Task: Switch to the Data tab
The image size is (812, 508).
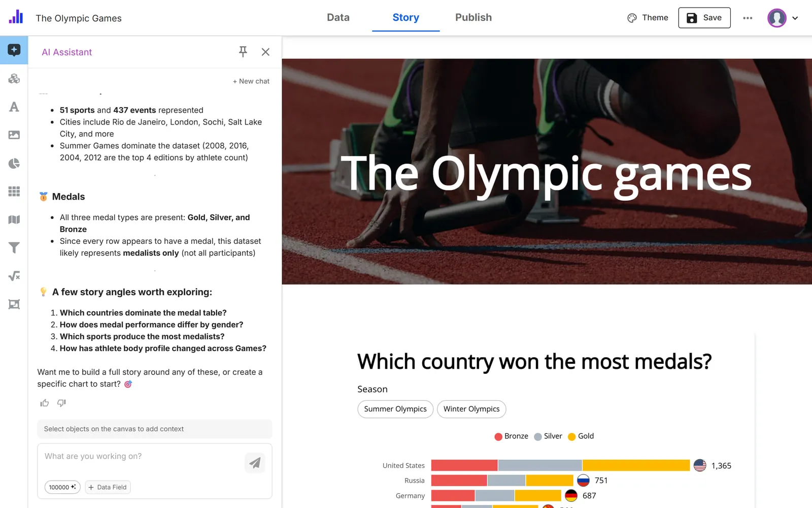Action: click(338, 17)
